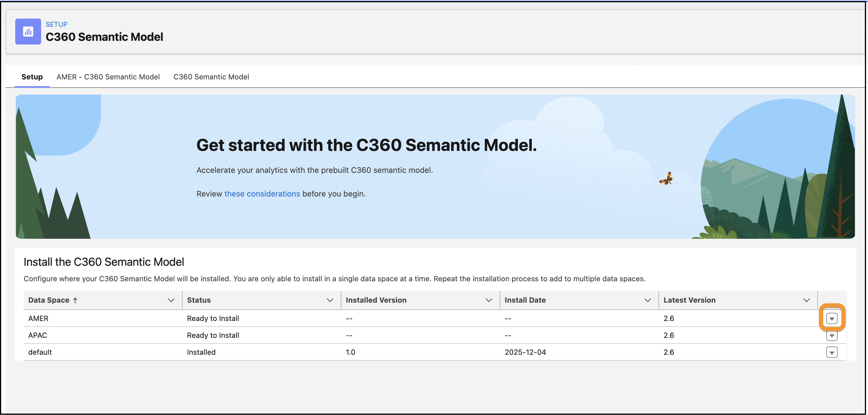Click the 'Install the C360 Semantic Model' heading

[x=104, y=262]
